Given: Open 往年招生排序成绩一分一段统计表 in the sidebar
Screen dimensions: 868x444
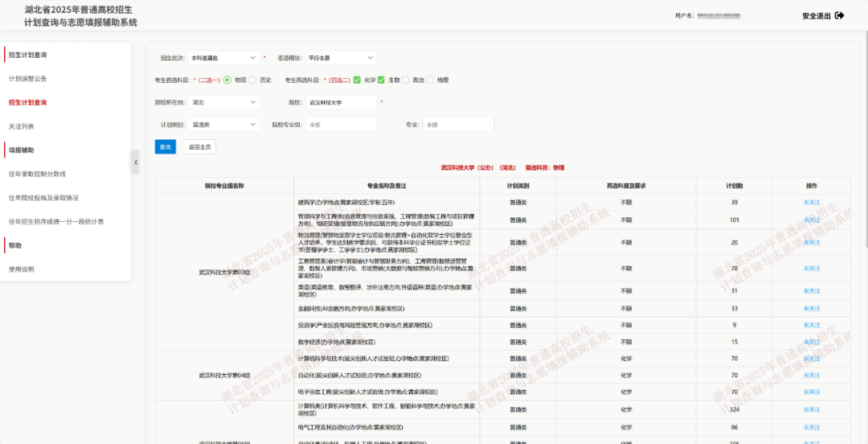Looking at the screenshot, I should [x=56, y=222].
